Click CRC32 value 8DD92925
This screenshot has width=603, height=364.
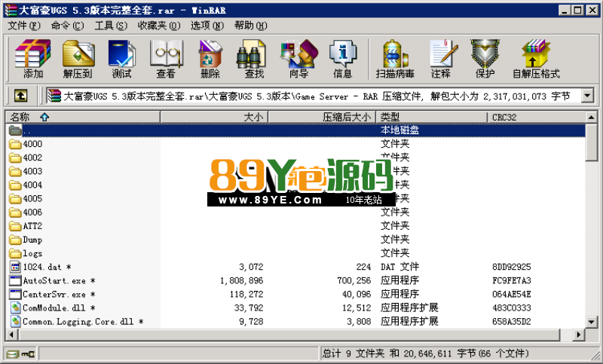point(512,267)
